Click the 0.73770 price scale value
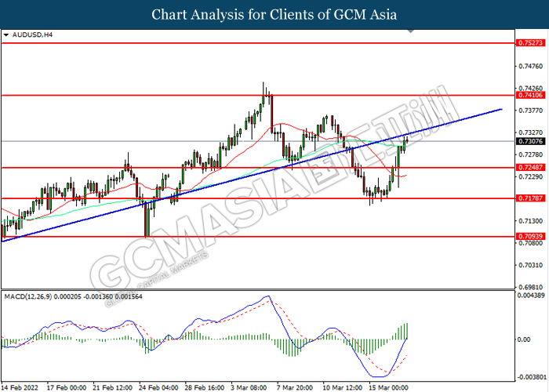 530,111
